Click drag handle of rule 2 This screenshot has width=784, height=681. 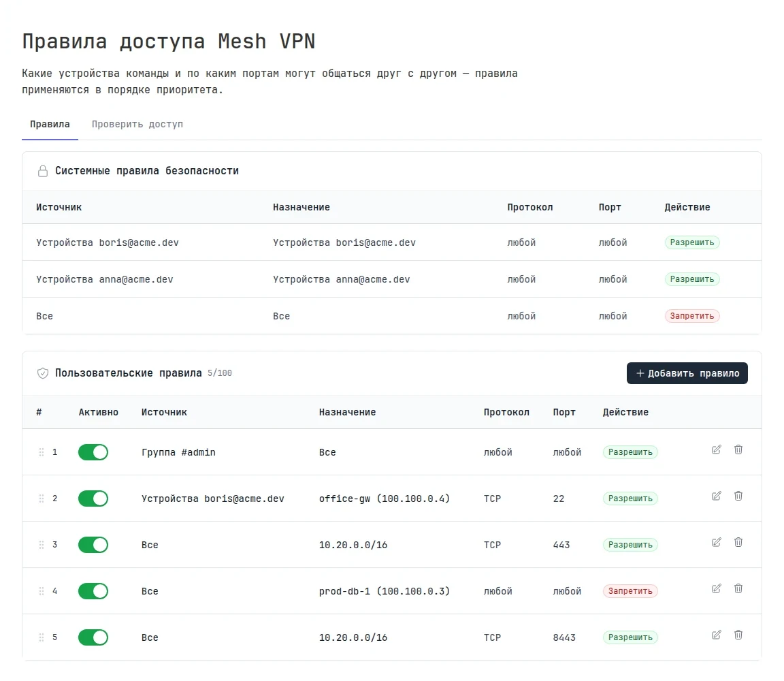coord(42,498)
